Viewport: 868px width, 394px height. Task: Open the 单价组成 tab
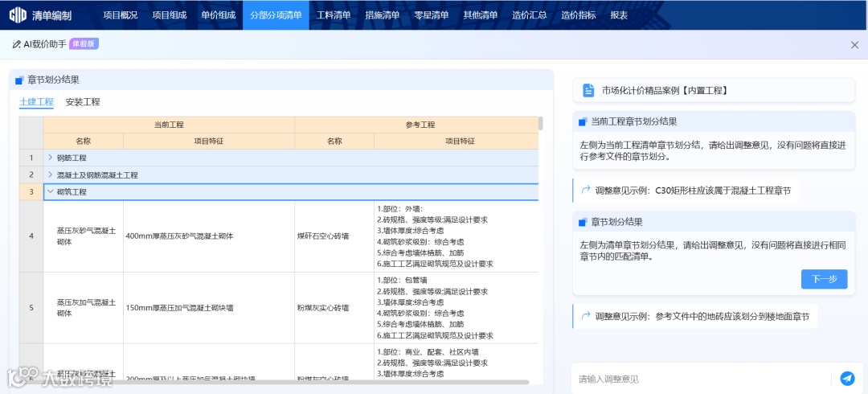tap(218, 15)
